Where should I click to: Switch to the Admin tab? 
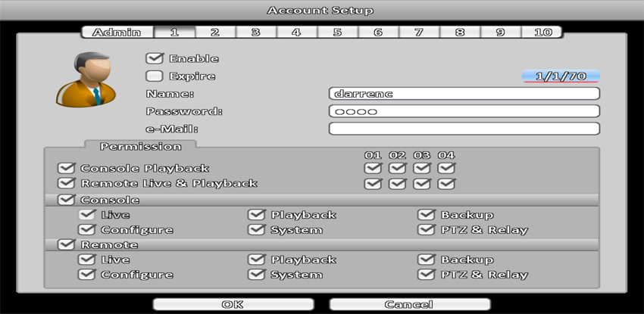[x=116, y=33]
